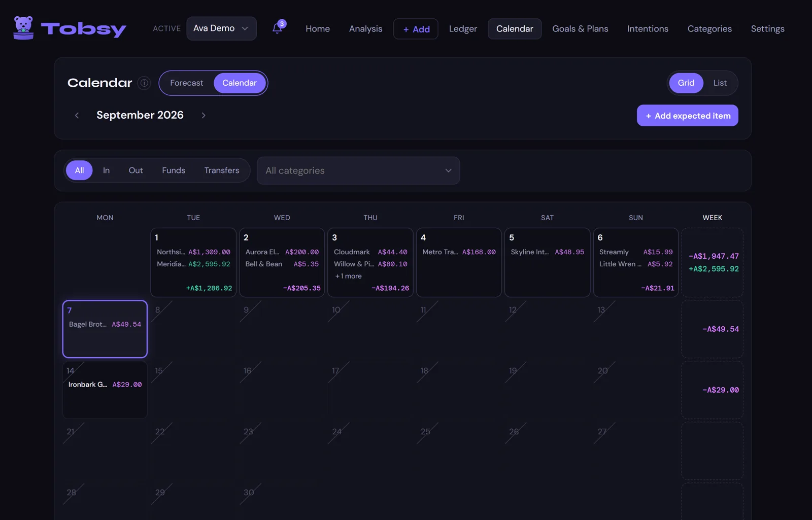Open the Ironbark G... A$29.00 entry
The image size is (812, 520).
pos(105,385)
